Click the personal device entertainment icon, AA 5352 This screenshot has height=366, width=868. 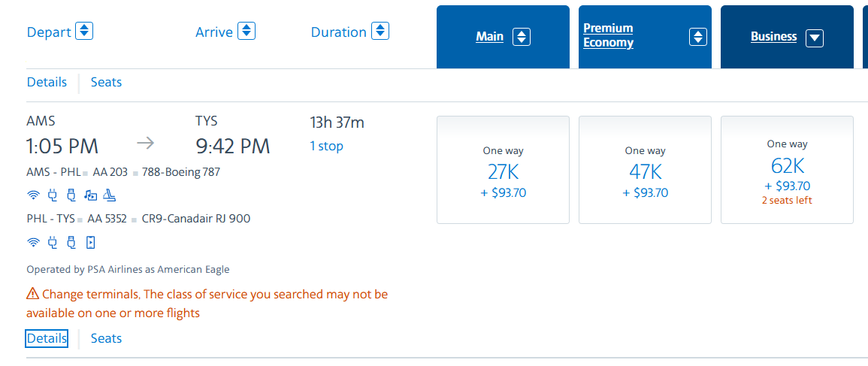[90, 242]
